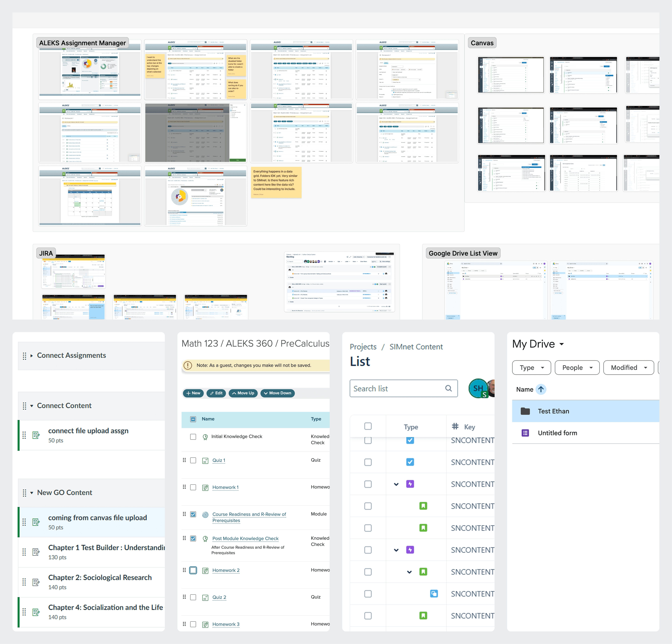The image size is (672, 644).
Task: Check the Quiz 1 row checkbox
Action: pos(193,460)
